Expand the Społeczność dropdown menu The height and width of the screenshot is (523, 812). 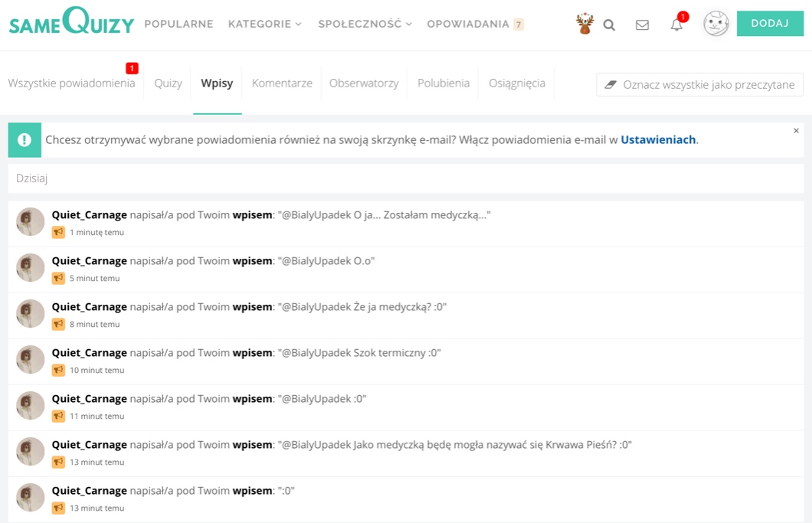(x=365, y=24)
